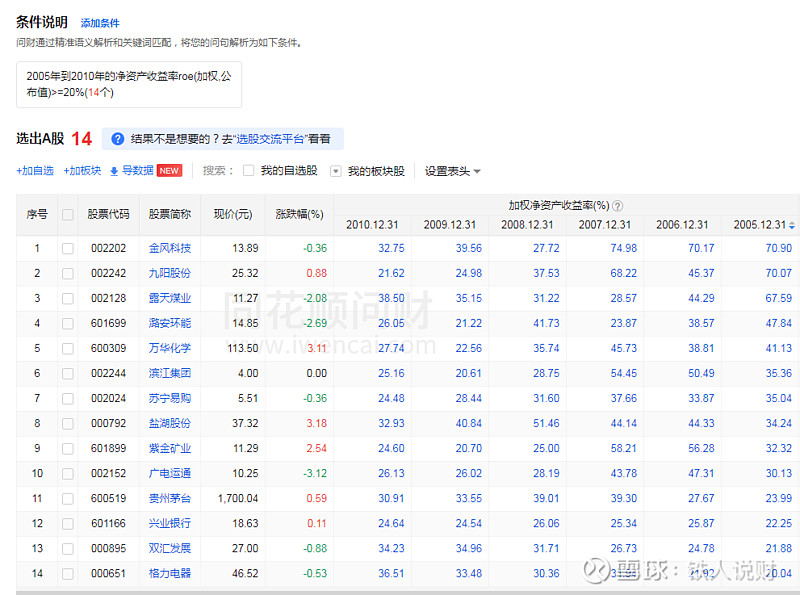Click the help icon beside 加权净资产收益率(%)
The image size is (800, 595).
tap(617, 205)
